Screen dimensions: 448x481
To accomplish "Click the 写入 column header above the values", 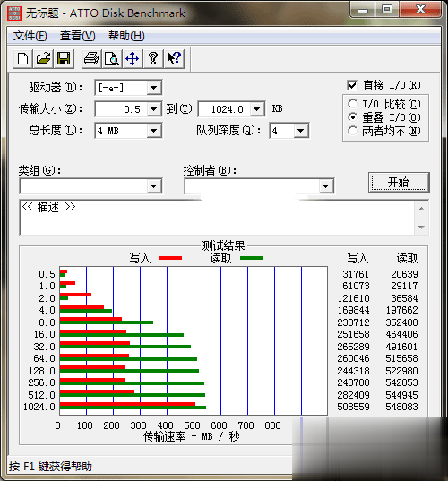I will coord(358,258).
